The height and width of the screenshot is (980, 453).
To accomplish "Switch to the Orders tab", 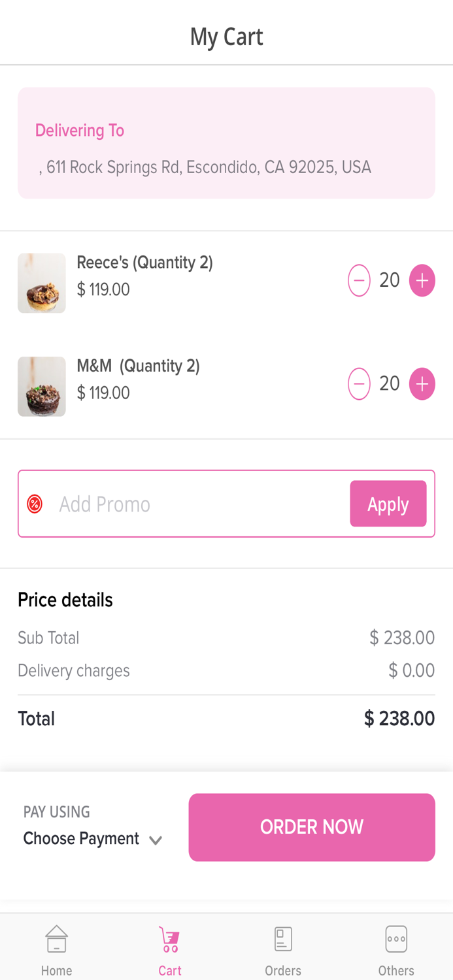I will point(282,949).
